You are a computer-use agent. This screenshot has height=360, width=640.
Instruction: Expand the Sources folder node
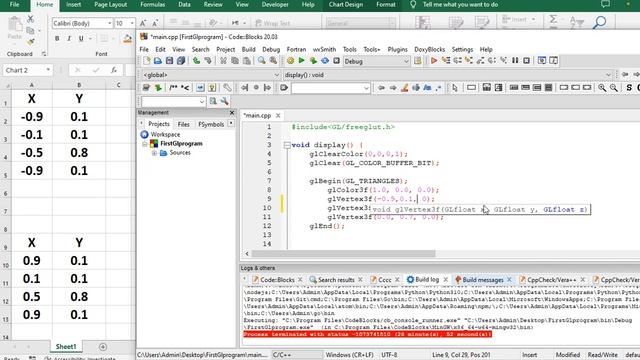click(x=154, y=153)
